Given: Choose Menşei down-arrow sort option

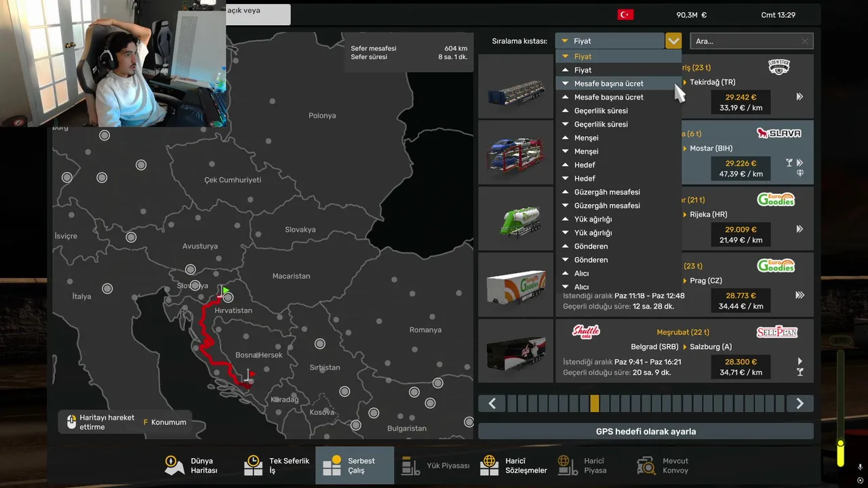Looking at the screenshot, I should click(618, 151).
